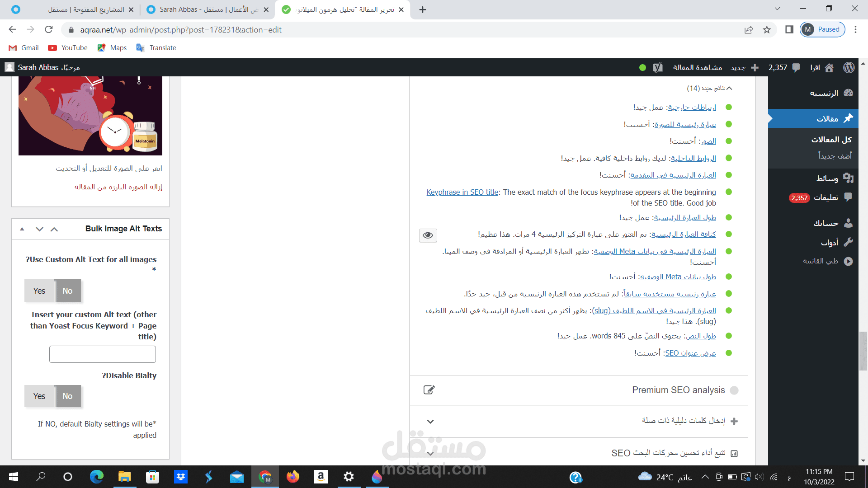Reload the page with the refresh icon
This screenshot has height=488, width=868.
click(49, 30)
